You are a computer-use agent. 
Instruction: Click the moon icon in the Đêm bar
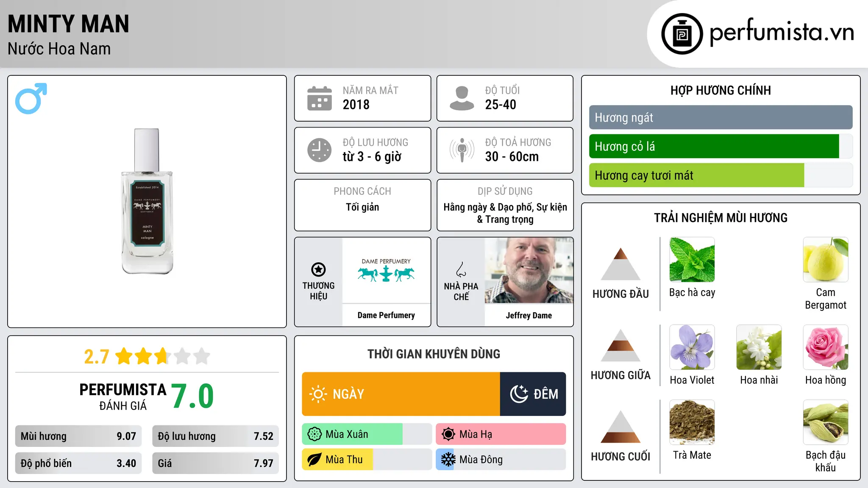[519, 394]
